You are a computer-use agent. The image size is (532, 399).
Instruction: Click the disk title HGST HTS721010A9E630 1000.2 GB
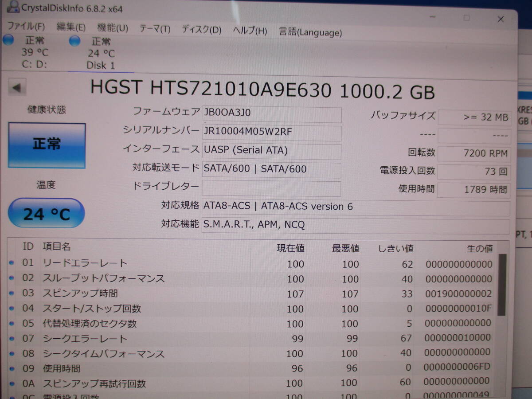(x=262, y=90)
